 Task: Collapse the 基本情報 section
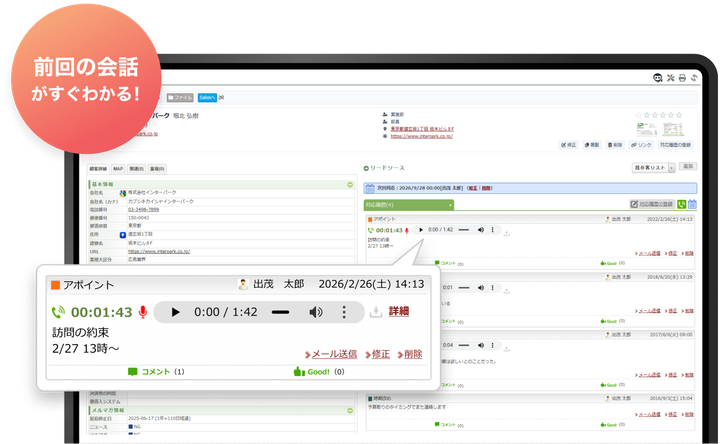tap(350, 185)
